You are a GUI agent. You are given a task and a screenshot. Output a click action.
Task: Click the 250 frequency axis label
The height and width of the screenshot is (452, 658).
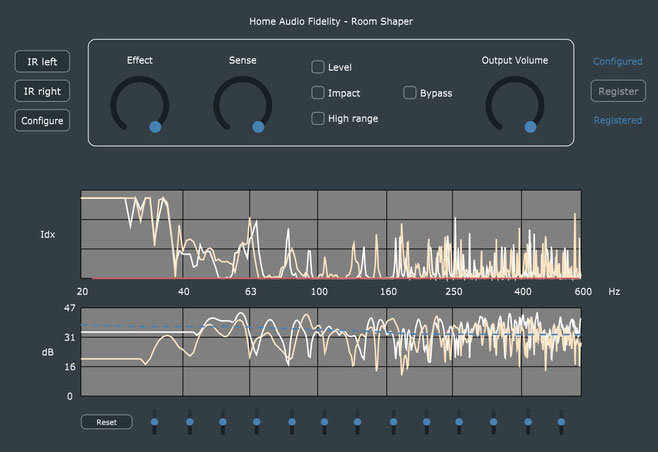pyautogui.click(x=454, y=292)
